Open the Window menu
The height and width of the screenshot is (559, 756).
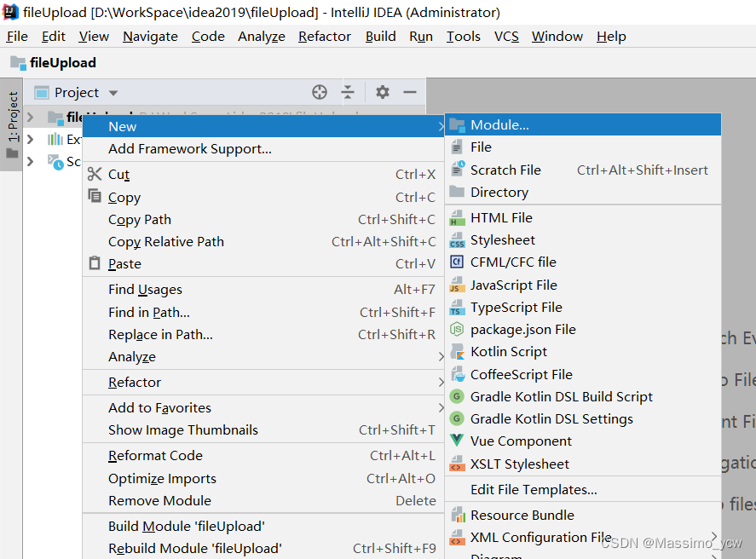pyautogui.click(x=557, y=37)
